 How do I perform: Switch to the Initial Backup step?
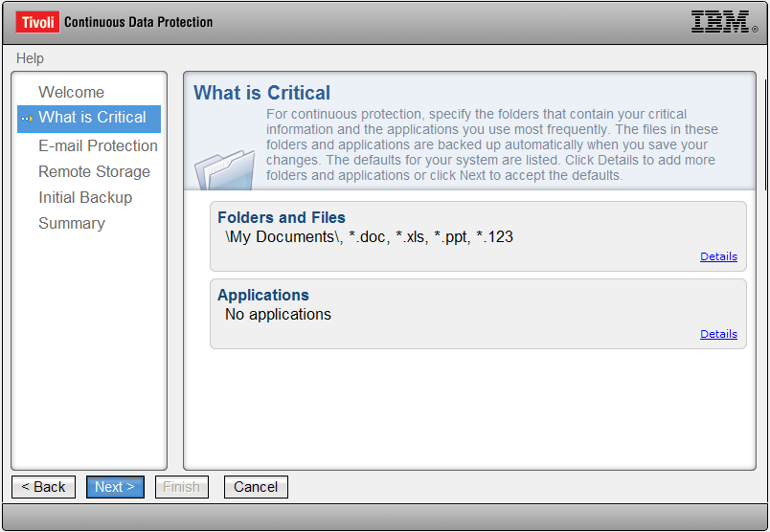click(85, 197)
